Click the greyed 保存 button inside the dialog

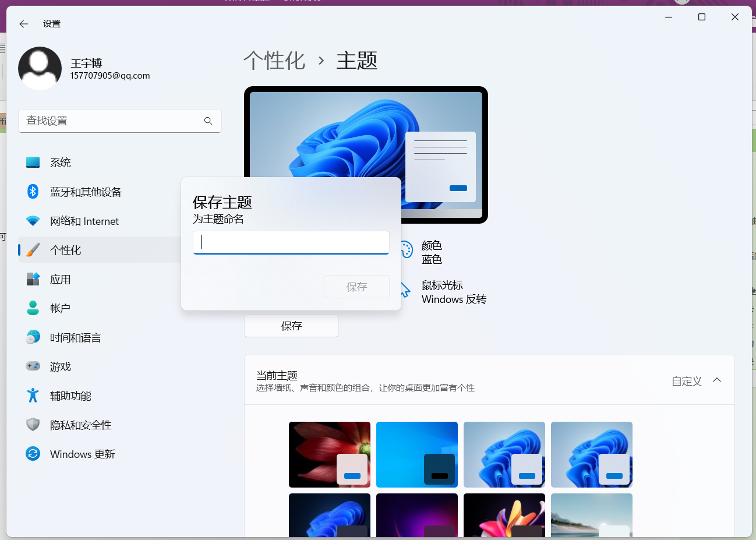356,287
